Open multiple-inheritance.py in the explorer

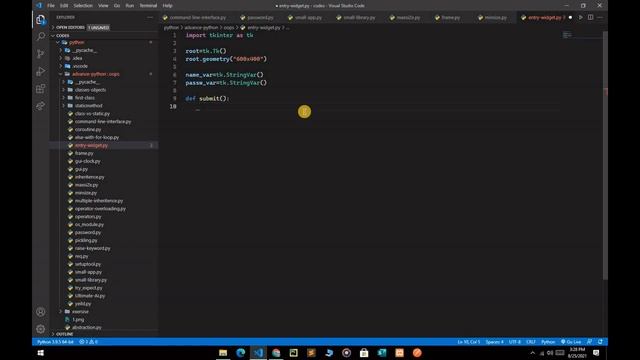99,201
